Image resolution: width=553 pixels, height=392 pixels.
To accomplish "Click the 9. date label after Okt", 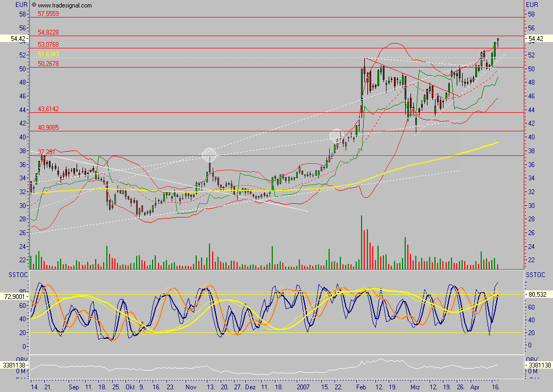I will tap(141, 387).
